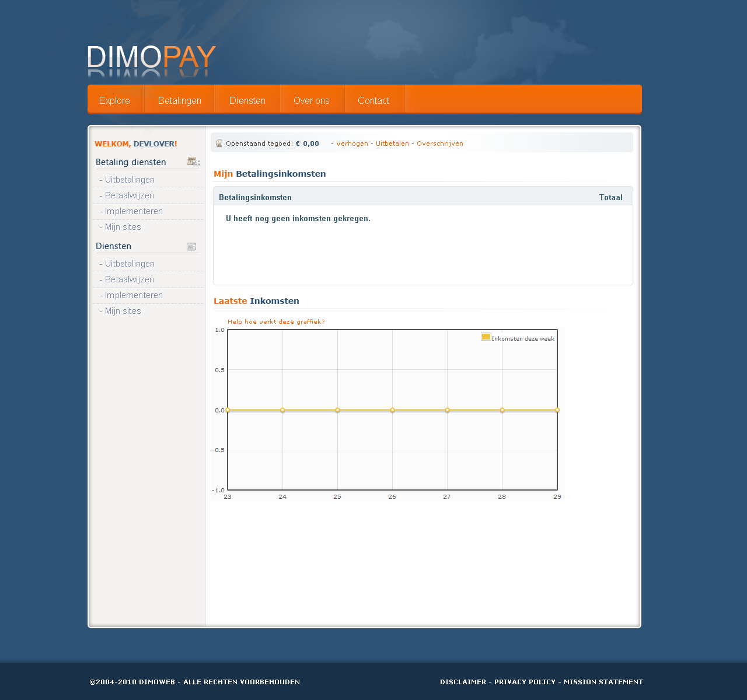This screenshot has width=747, height=700.
Task: Click 'U heeft nog geen inkomsten gekregen.' text
Action: [x=298, y=219]
